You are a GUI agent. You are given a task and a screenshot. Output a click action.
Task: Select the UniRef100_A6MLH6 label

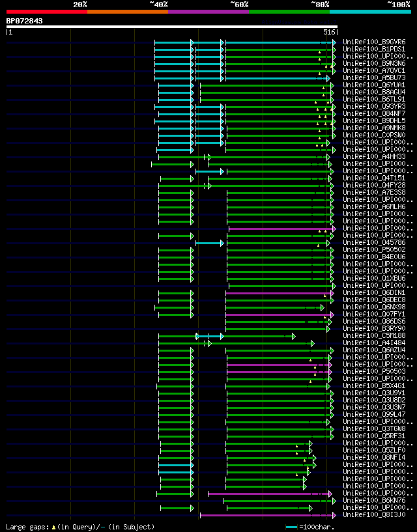[x=374, y=206]
